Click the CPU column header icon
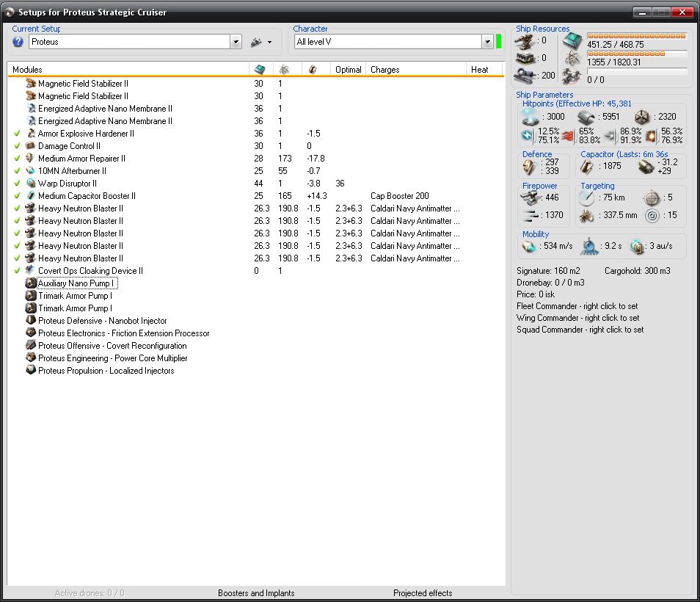Viewport: 700px width, 602px height. 260,70
